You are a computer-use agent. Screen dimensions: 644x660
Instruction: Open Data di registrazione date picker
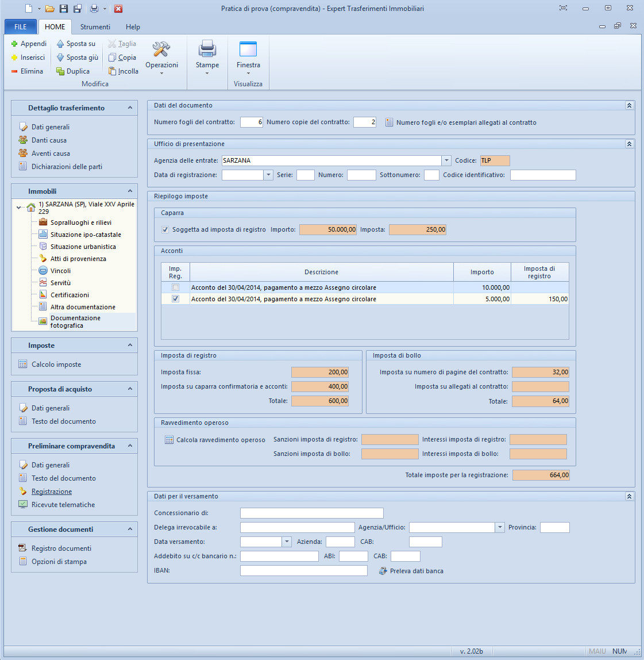(268, 175)
